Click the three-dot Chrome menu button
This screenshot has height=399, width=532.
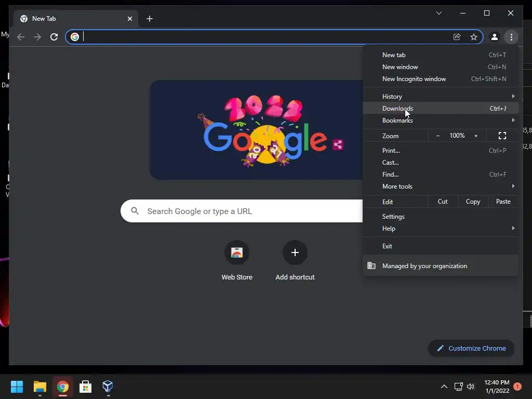(511, 37)
